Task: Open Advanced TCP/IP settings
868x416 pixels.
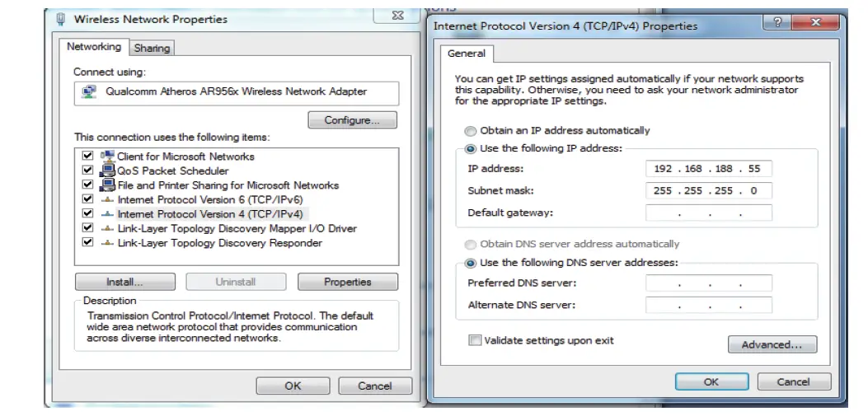Action: click(x=772, y=344)
